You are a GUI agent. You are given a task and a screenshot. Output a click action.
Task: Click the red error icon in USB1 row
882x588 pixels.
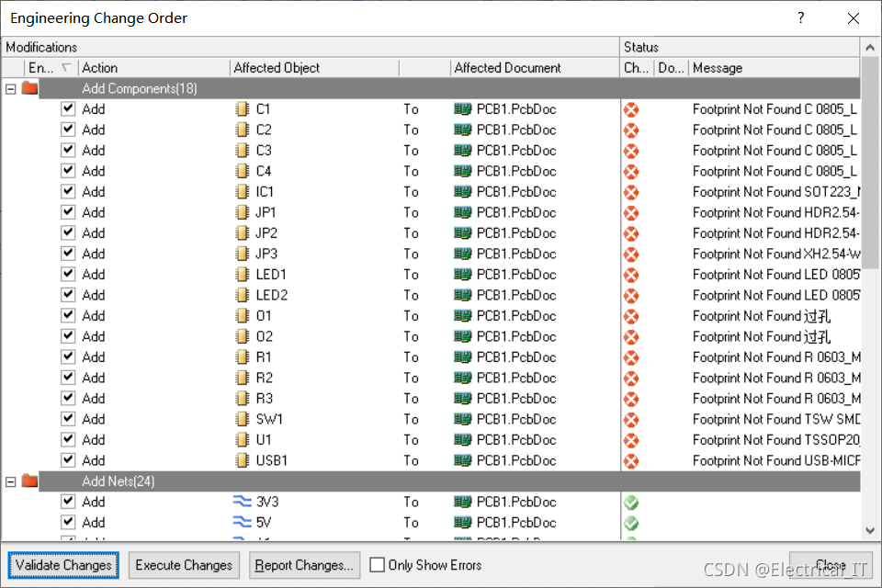pos(631,461)
